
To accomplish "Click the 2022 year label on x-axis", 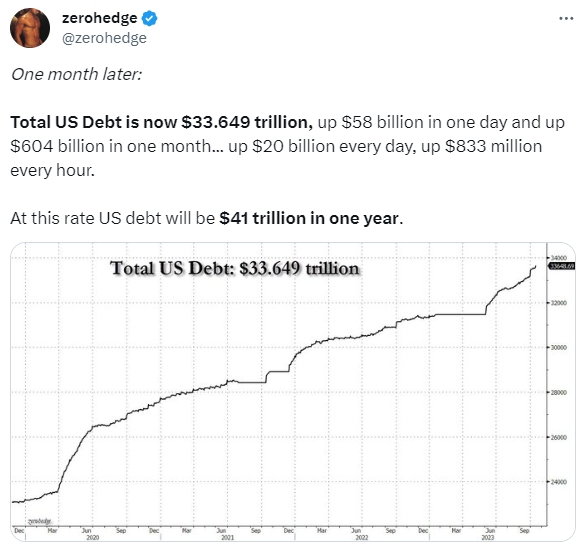I will [362, 537].
